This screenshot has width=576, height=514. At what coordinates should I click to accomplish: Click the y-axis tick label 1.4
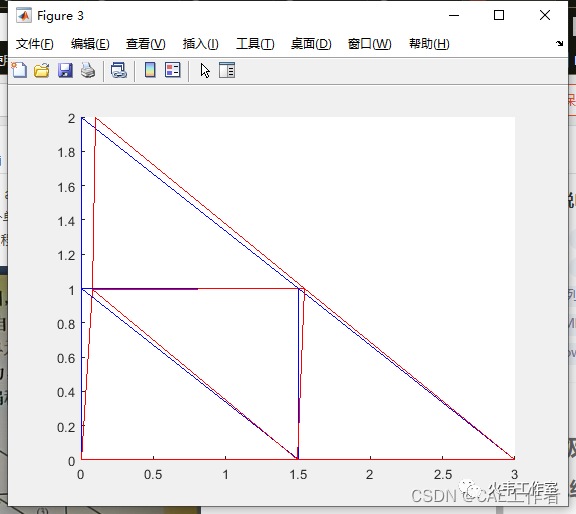click(66, 222)
